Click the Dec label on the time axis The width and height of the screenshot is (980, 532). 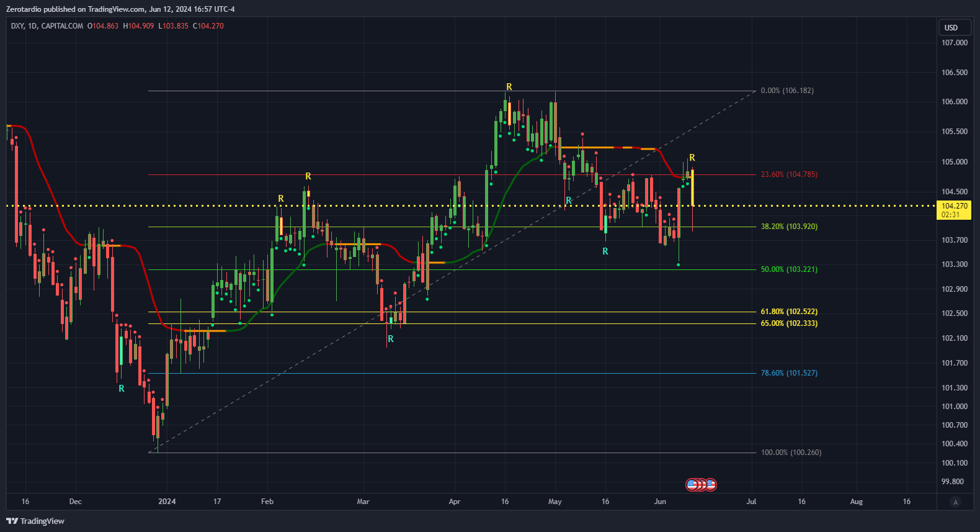75,502
